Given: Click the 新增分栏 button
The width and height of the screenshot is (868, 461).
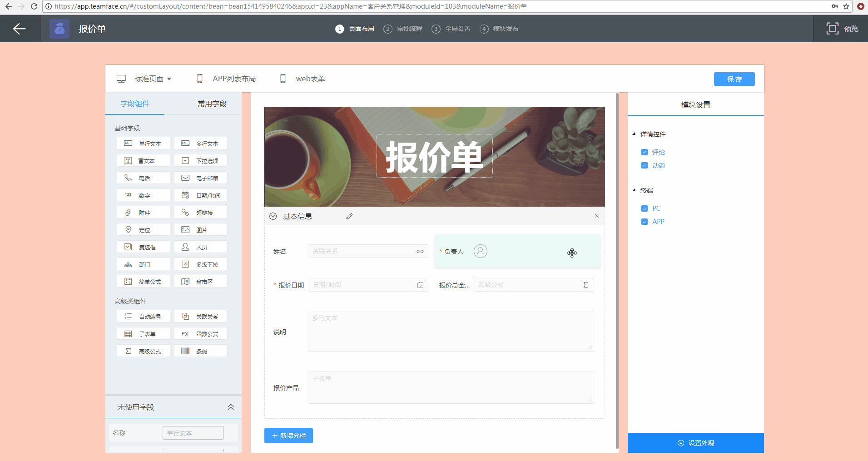Looking at the screenshot, I should tap(288, 436).
